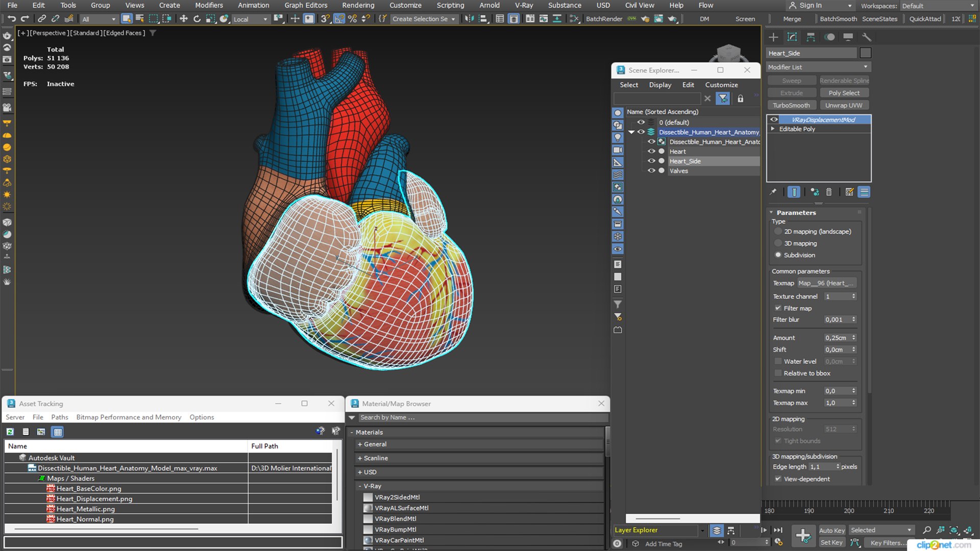Viewport: 980px width, 551px height.
Task: Hide the Valves object eye icon
Action: (x=651, y=171)
